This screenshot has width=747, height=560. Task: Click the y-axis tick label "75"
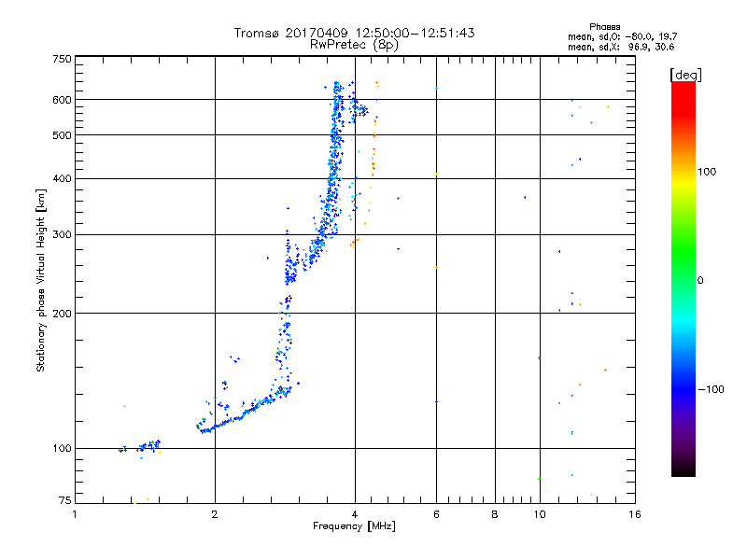click(65, 500)
